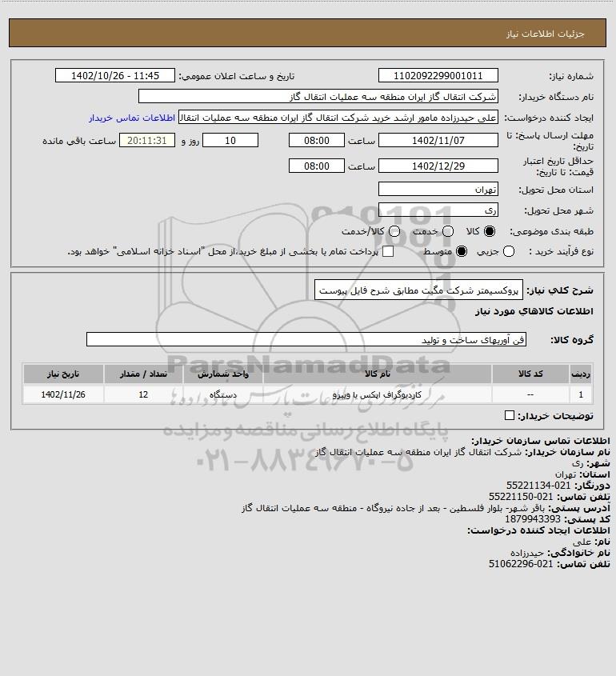Click the need date cell 1402/11/26
616x676 pixels.
[x=63, y=394]
